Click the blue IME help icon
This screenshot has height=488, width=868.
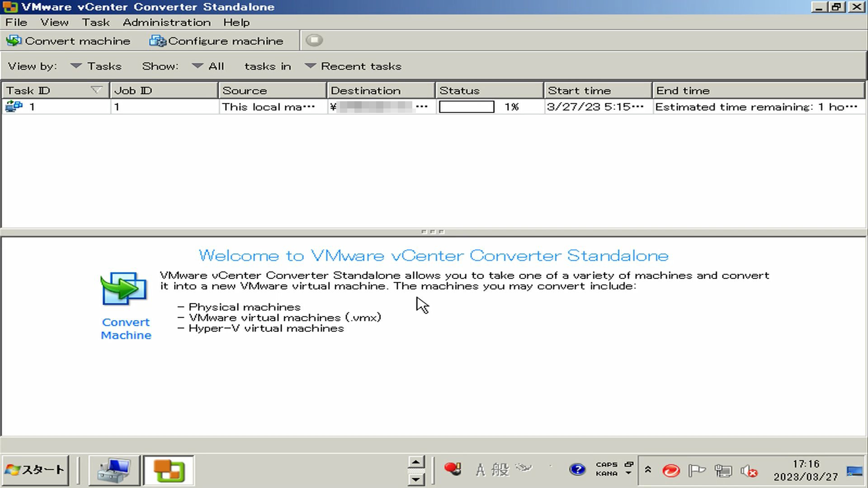(577, 470)
